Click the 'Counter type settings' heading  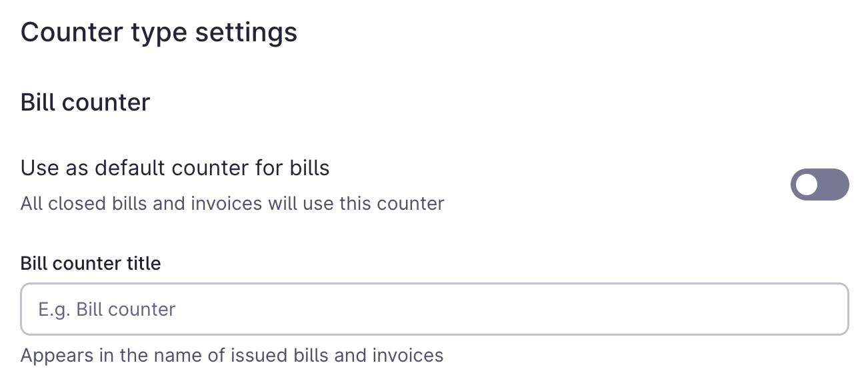[159, 31]
